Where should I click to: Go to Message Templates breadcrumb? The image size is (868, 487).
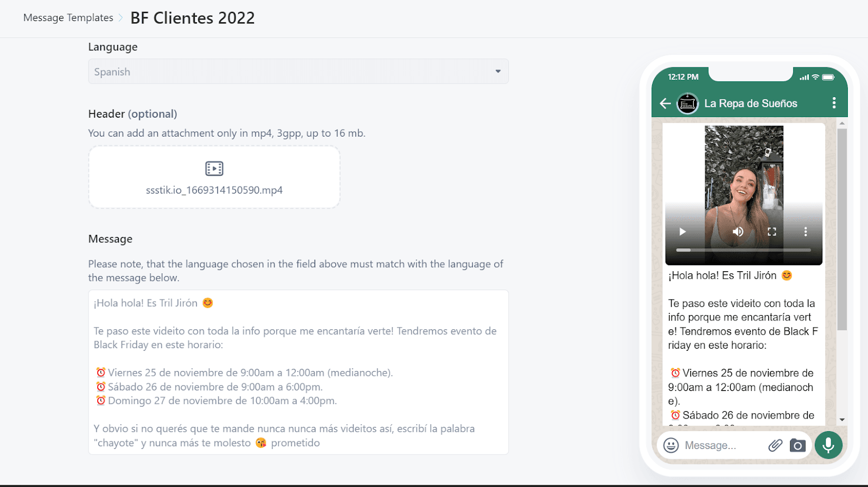[x=68, y=18]
